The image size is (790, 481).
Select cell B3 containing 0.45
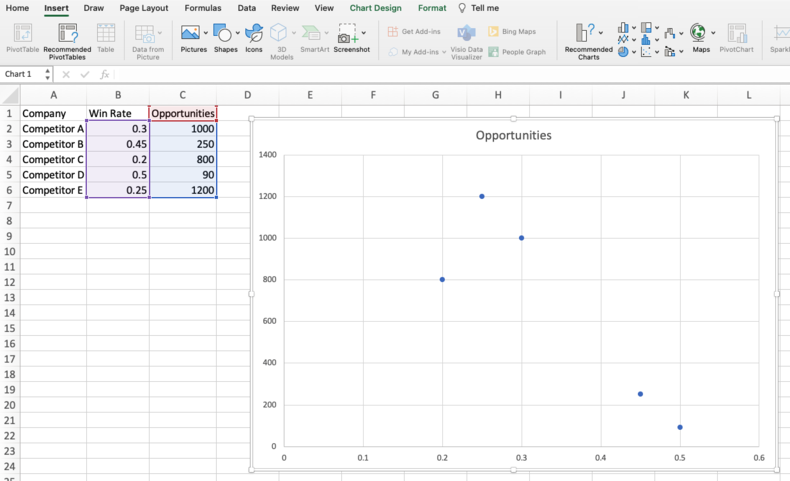pos(117,144)
